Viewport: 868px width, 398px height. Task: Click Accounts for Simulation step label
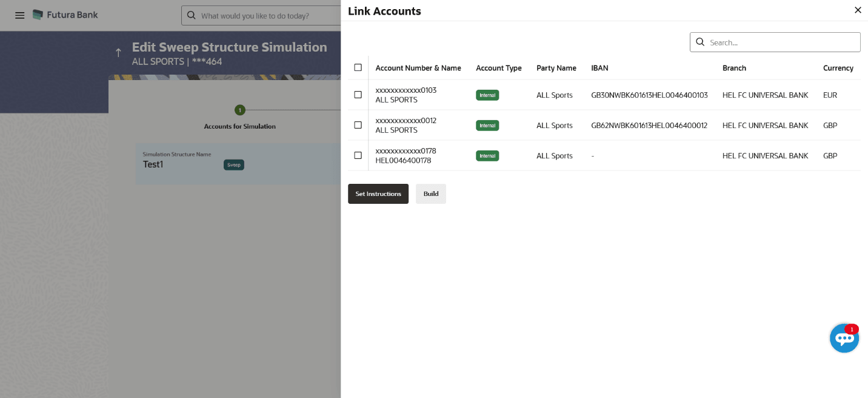240,126
